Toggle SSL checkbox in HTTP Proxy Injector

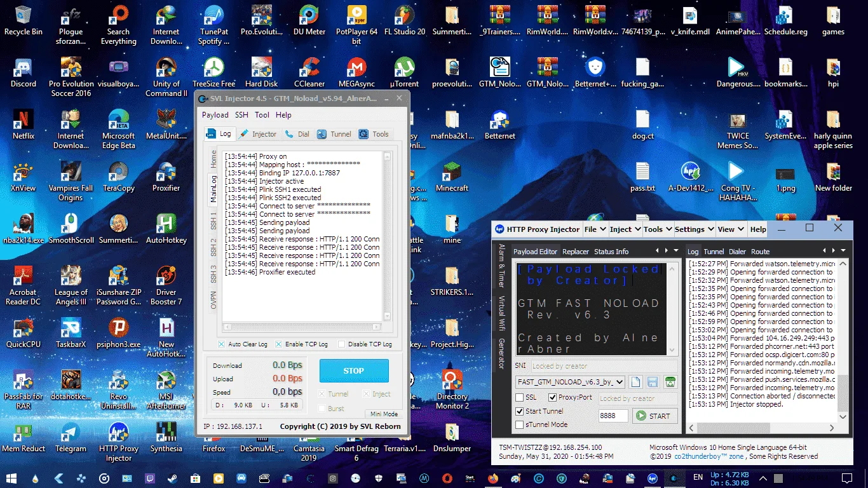click(x=520, y=397)
